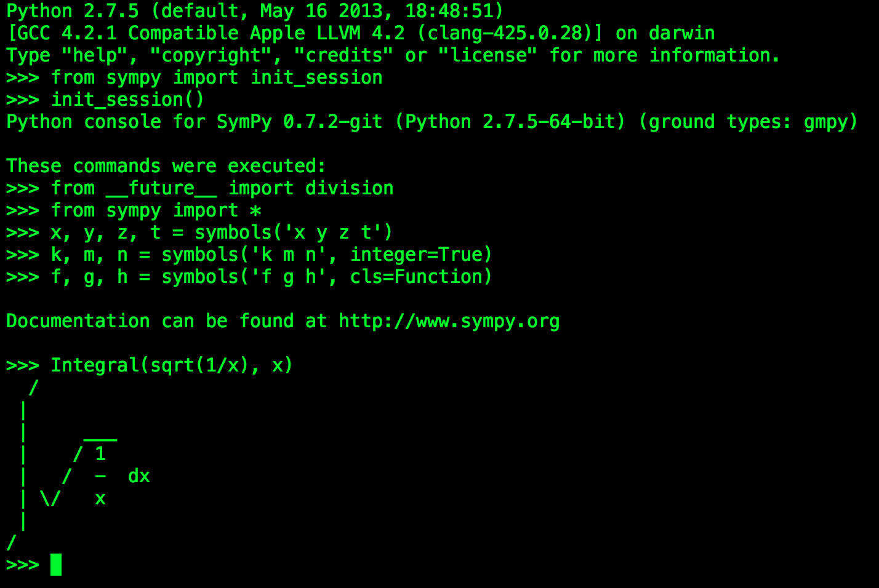Click the 'dx' in the integral output

(x=139, y=476)
